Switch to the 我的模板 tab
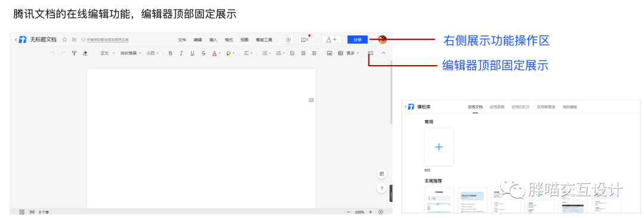644x218 pixels. (x=569, y=107)
